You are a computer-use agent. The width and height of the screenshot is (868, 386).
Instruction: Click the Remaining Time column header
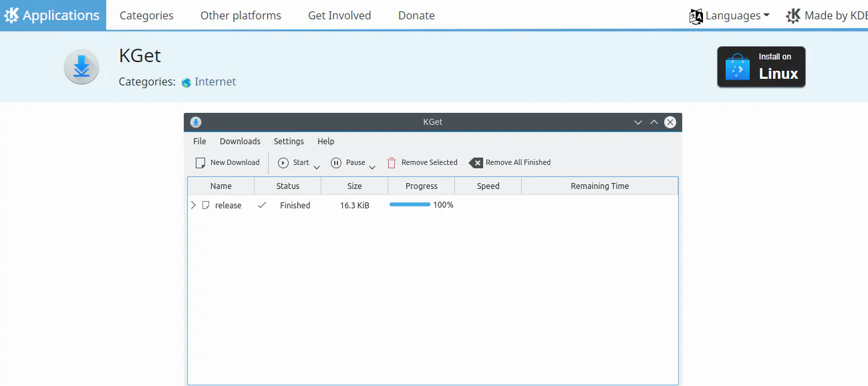(599, 186)
